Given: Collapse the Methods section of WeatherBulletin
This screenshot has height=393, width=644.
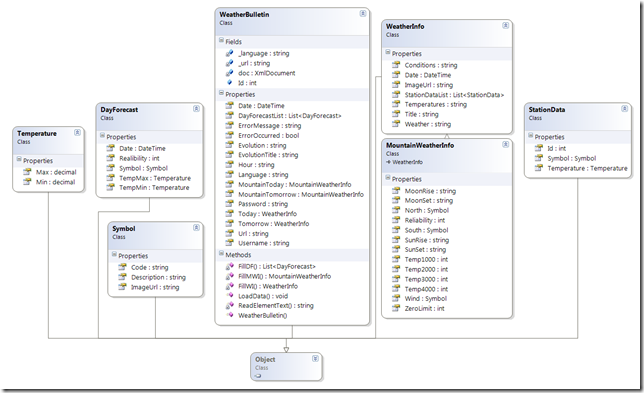Looking at the screenshot, I should point(221,254).
